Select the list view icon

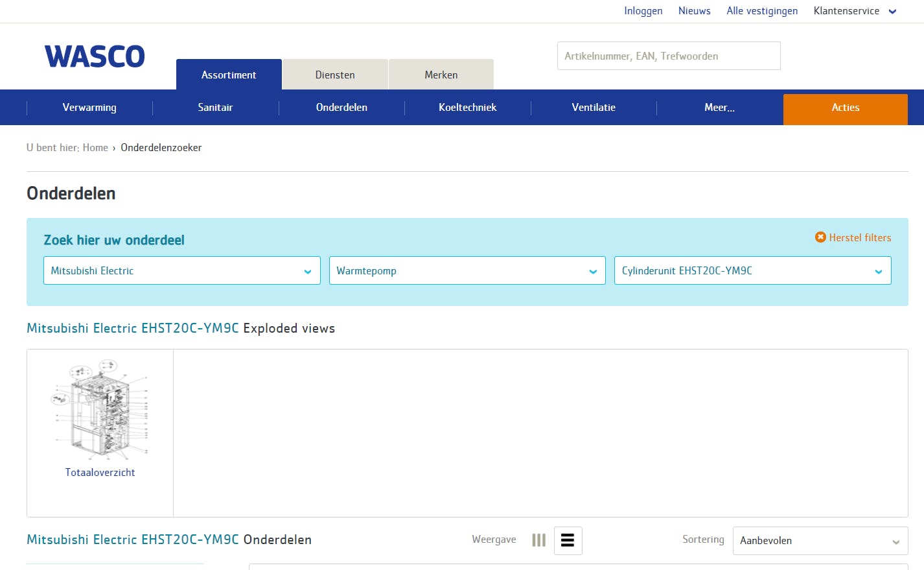[568, 540]
